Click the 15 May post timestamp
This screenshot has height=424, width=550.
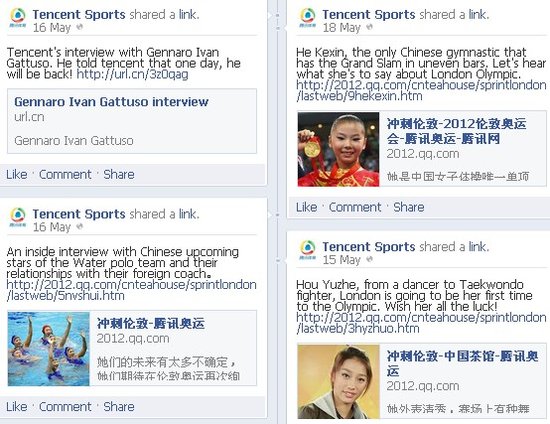coord(341,260)
